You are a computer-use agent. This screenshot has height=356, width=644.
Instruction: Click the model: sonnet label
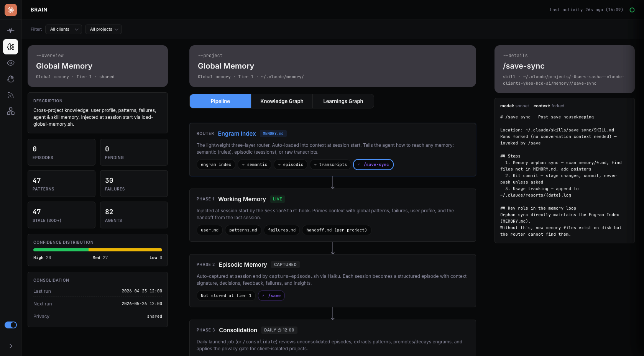point(514,106)
